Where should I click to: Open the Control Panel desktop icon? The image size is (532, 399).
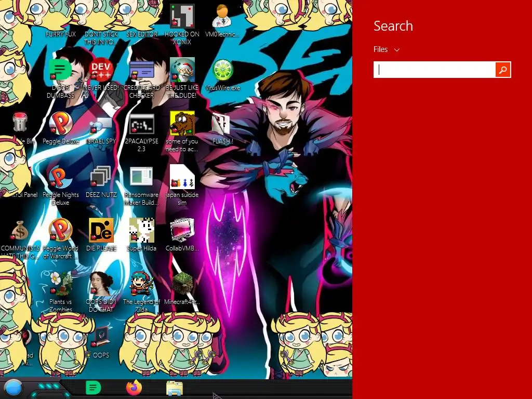25,195
